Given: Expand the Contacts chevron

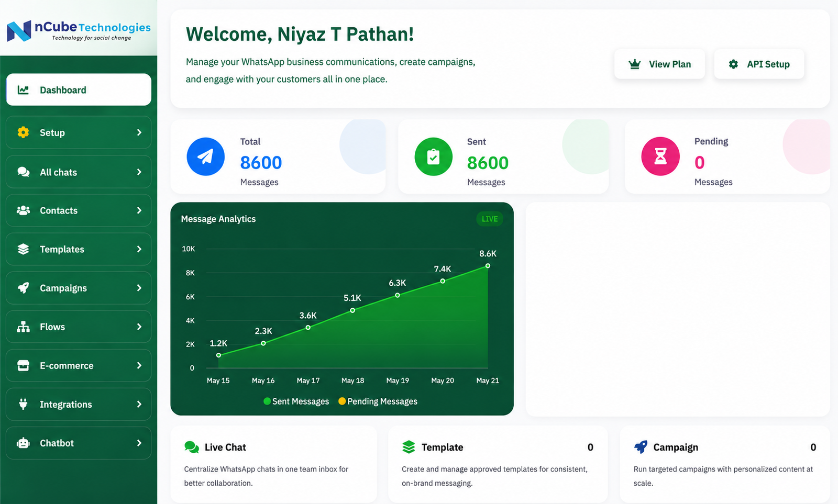Looking at the screenshot, I should (139, 210).
